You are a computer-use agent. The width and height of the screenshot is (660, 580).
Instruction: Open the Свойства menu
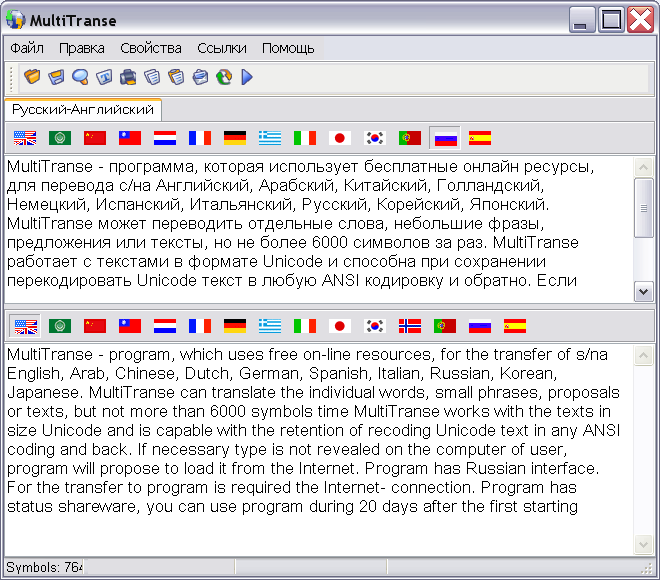[x=151, y=48]
